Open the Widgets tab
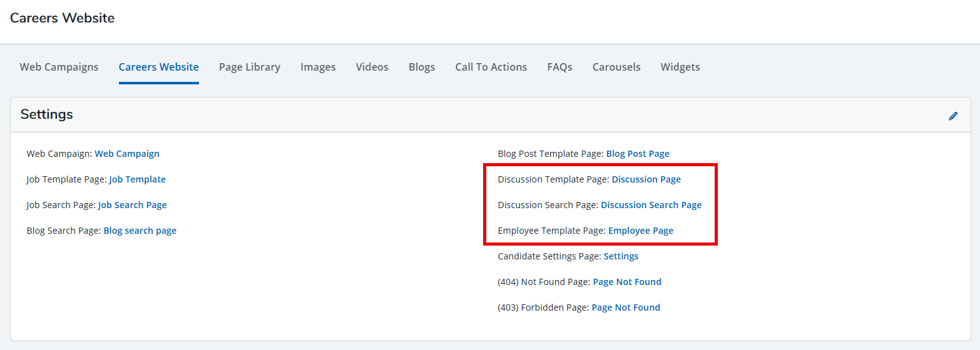The height and width of the screenshot is (350, 980). 680,67
